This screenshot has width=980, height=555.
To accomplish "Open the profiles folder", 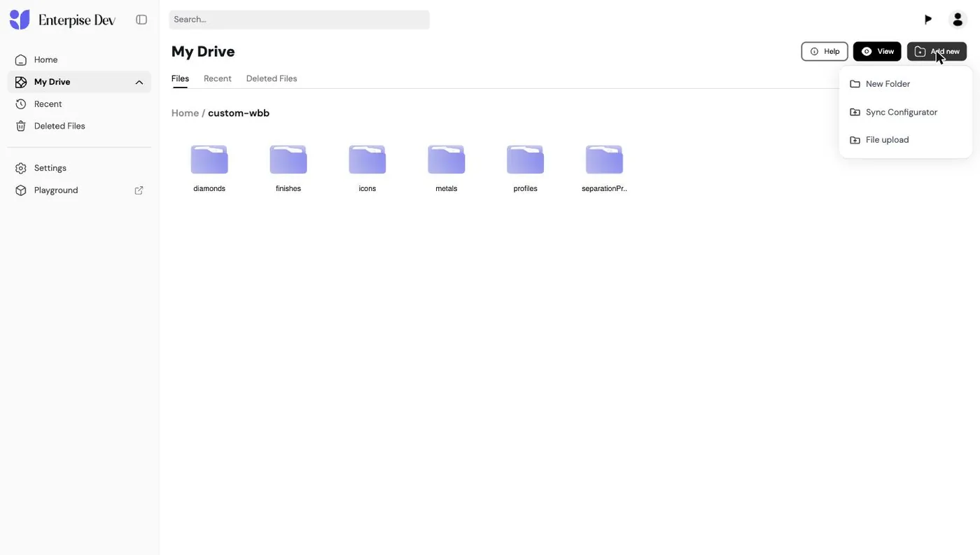I will coord(526,160).
